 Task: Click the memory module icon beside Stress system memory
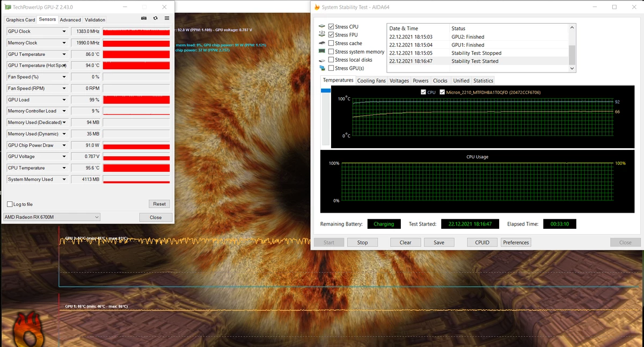tap(323, 52)
